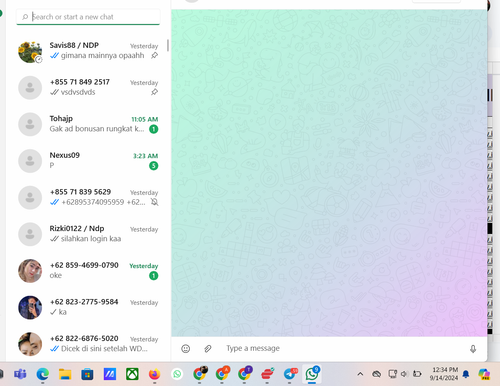
Task: Open the Savis88 / NDP chat
Action: click(88, 51)
